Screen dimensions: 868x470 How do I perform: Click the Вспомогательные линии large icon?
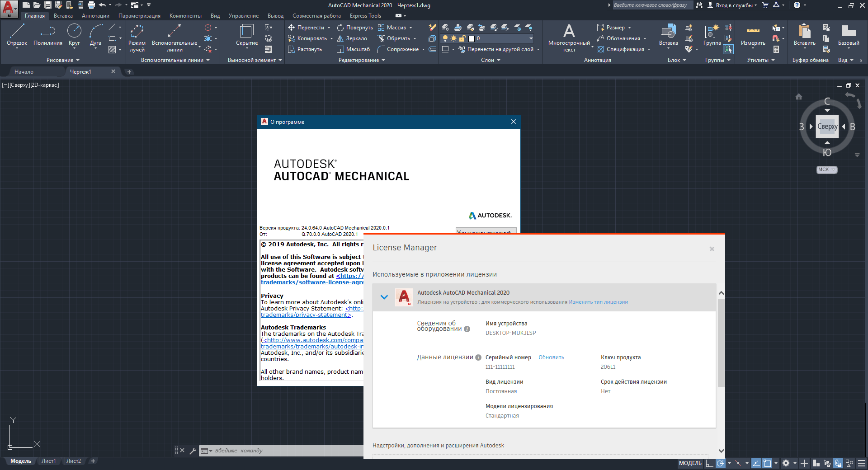[x=174, y=31]
